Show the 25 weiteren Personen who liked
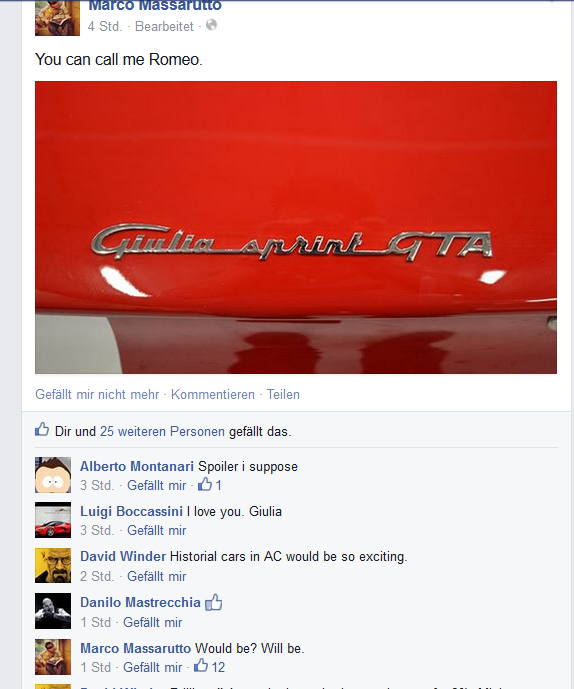The height and width of the screenshot is (689, 574). pyautogui.click(x=162, y=431)
